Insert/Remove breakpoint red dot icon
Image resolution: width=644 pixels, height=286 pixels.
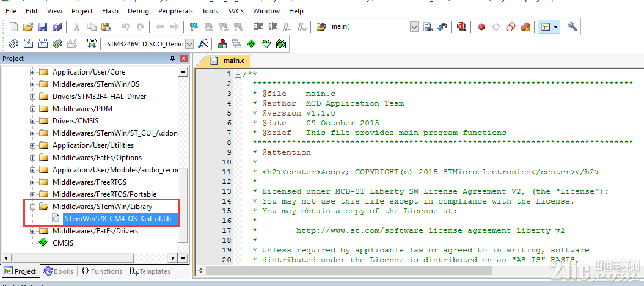(x=481, y=27)
